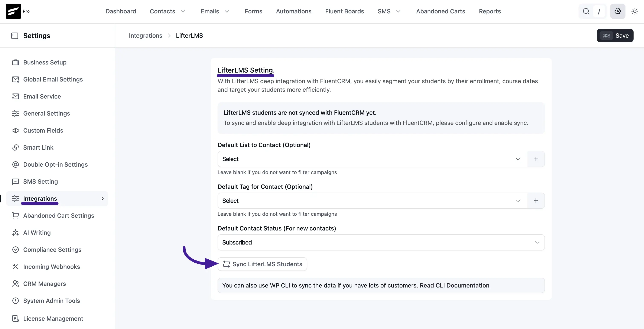Click the FluentCRM logo icon

point(13,11)
